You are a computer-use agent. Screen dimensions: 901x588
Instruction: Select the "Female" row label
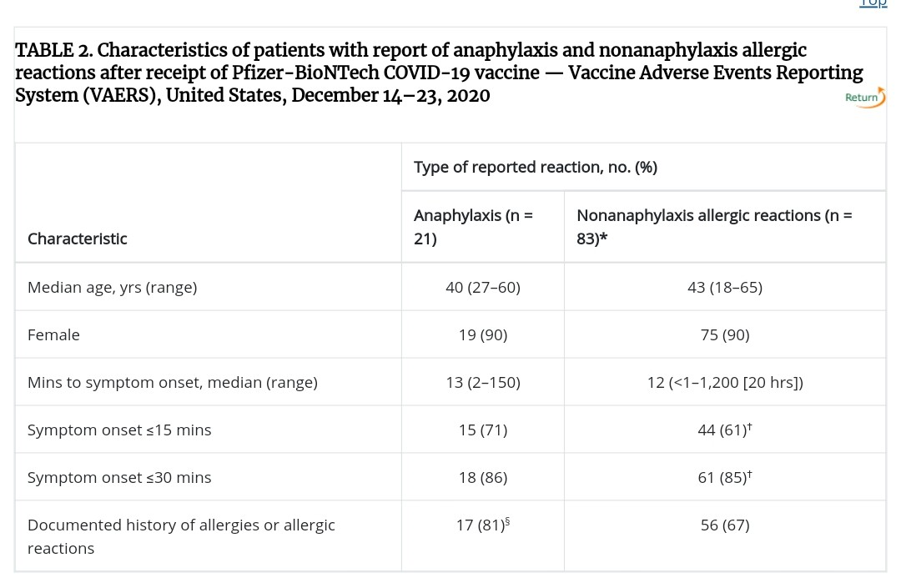pyautogui.click(x=53, y=334)
